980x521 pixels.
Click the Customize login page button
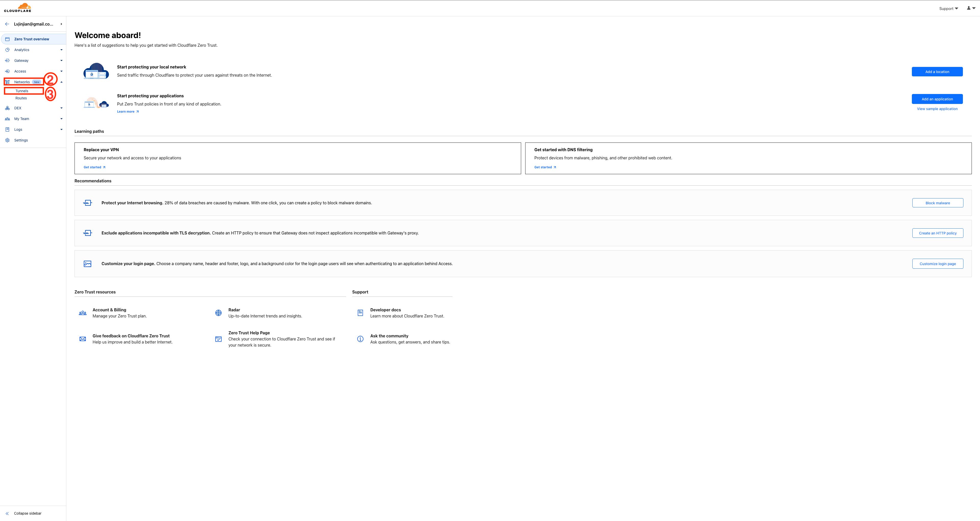point(937,264)
